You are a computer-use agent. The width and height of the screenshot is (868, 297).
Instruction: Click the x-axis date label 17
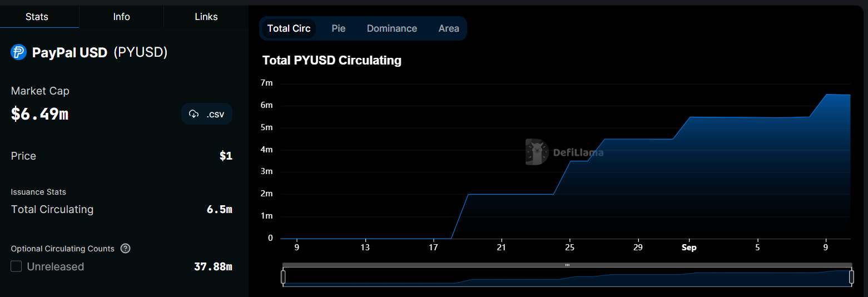(x=433, y=247)
